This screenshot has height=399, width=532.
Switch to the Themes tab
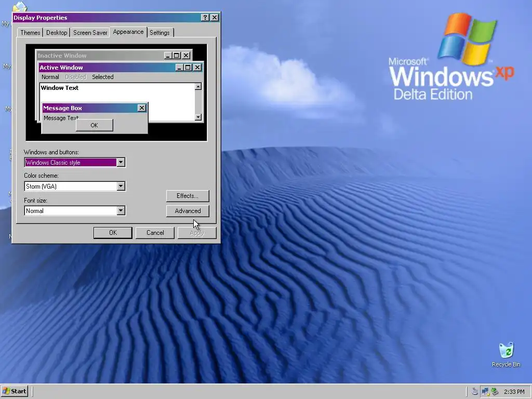[30, 33]
